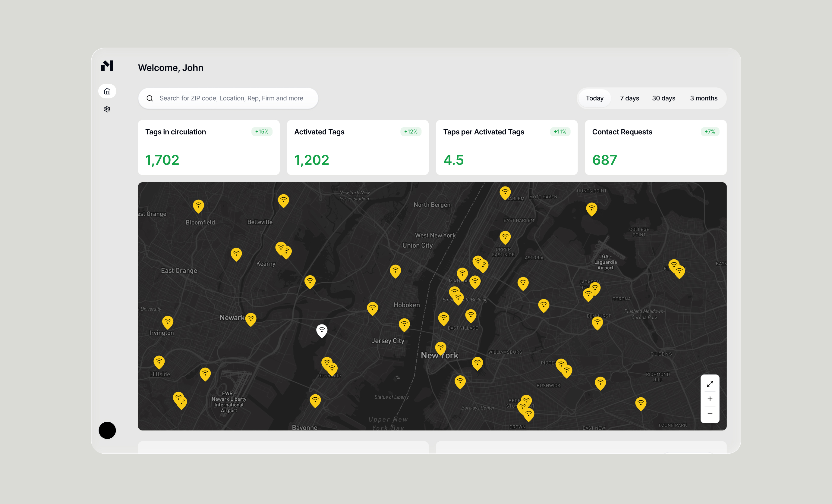
Task: Click the search magnifier icon
Action: [x=150, y=98]
